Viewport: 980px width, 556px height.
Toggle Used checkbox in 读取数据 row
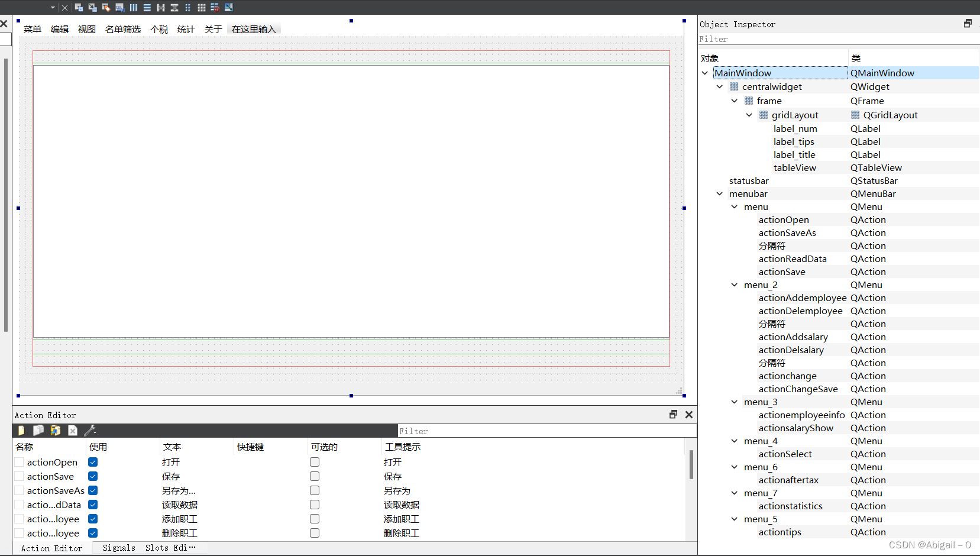coord(93,505)
